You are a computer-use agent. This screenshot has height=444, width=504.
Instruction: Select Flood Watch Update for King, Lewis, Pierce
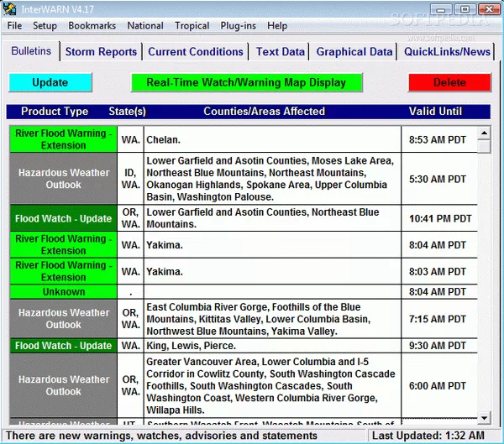tap(63, 345)
